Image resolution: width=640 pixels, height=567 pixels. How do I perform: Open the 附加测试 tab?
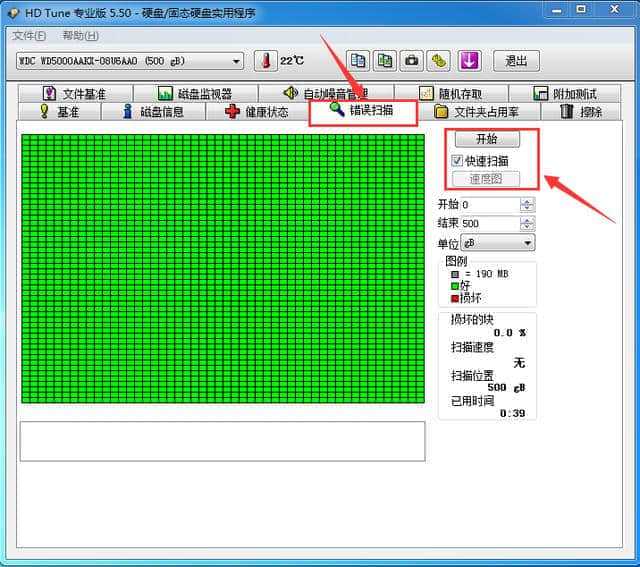point(565,94)
